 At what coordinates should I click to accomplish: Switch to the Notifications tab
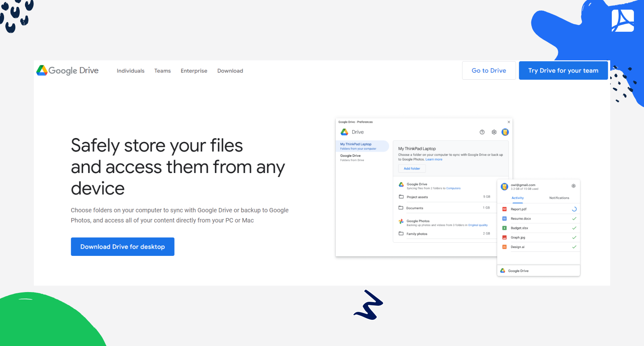pyautogui.click(x=559, y=198)
